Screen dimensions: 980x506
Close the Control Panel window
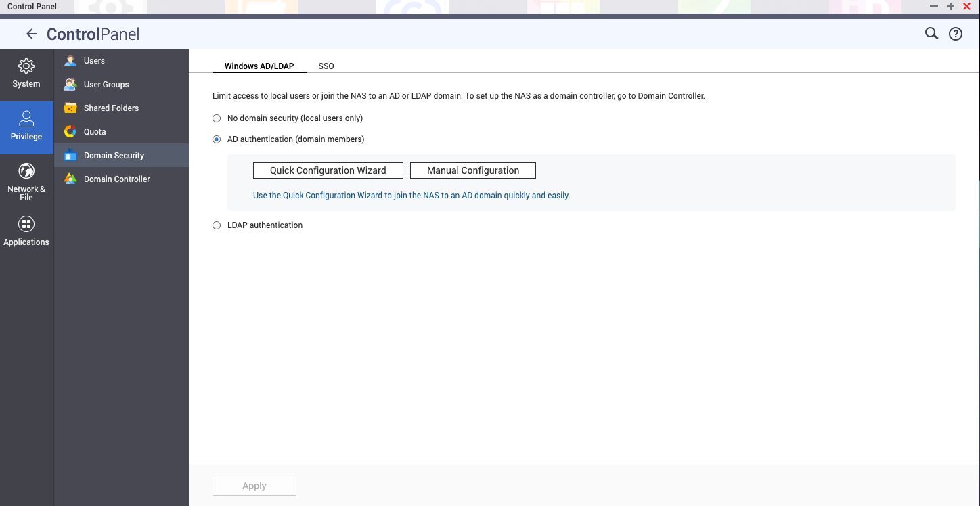(x=966, y=6)
